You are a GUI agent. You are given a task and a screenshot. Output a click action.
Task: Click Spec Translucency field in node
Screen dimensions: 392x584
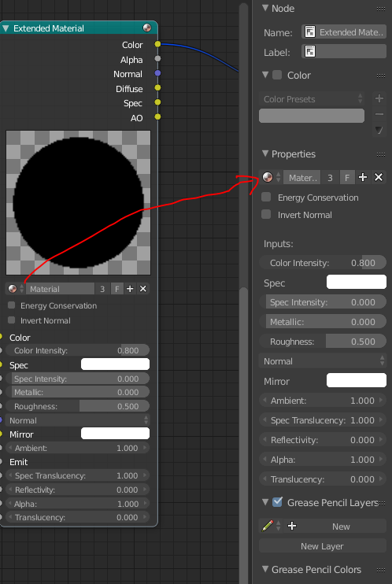[77, 475]
